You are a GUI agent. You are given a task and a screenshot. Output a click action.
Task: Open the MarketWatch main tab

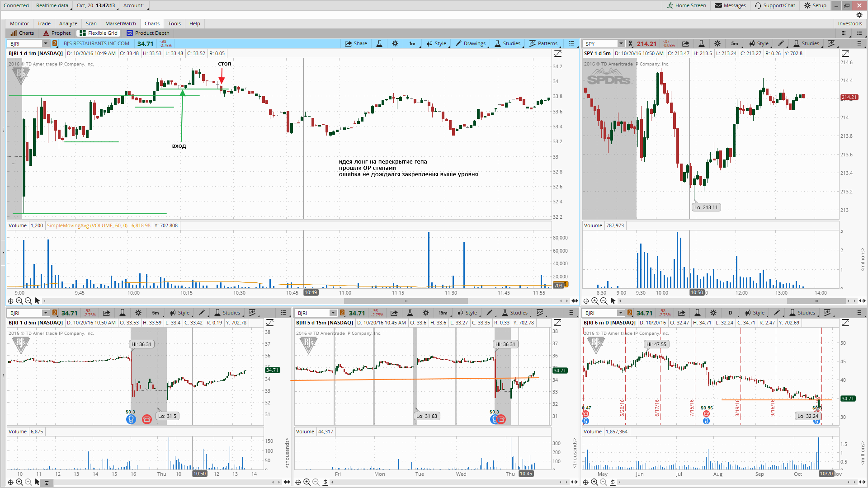coord(121,23)
